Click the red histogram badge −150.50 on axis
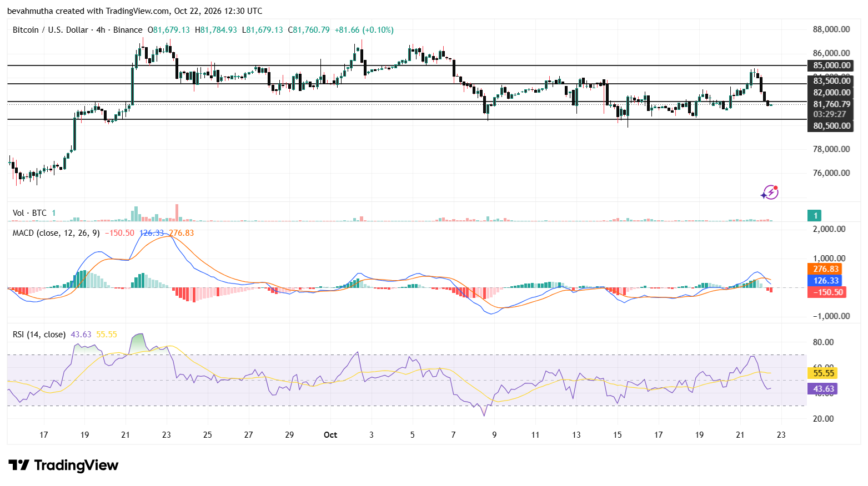Viewport: 868px width, 486px height. (826, 292)
